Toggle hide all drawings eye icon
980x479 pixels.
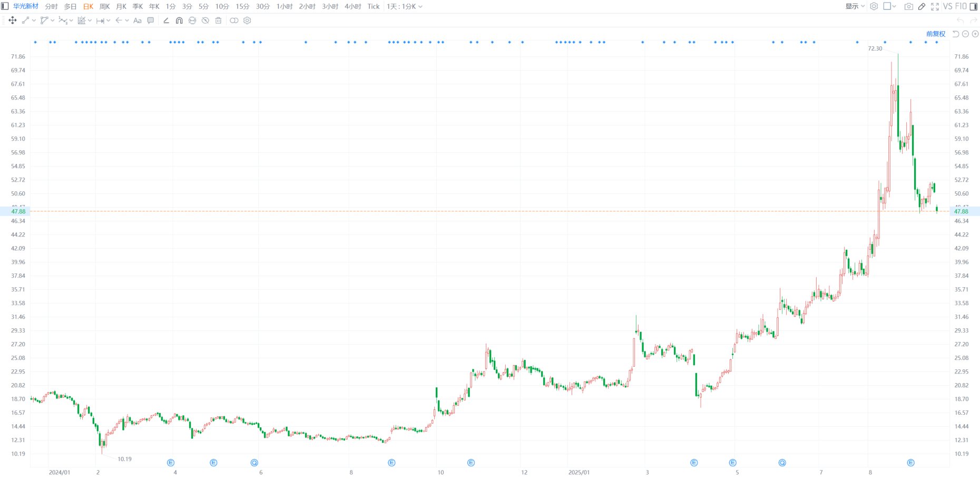tap(205, 21)
